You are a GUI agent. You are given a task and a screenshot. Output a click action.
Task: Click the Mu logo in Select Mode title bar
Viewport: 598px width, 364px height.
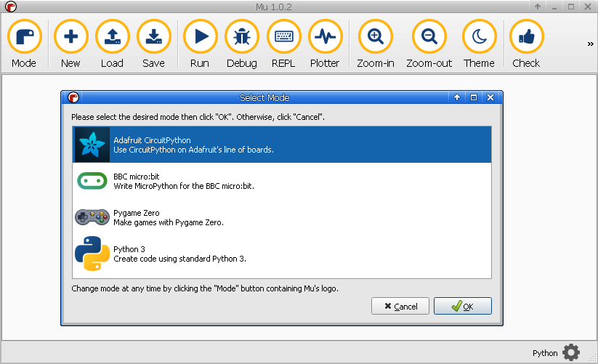pos(73,97)
